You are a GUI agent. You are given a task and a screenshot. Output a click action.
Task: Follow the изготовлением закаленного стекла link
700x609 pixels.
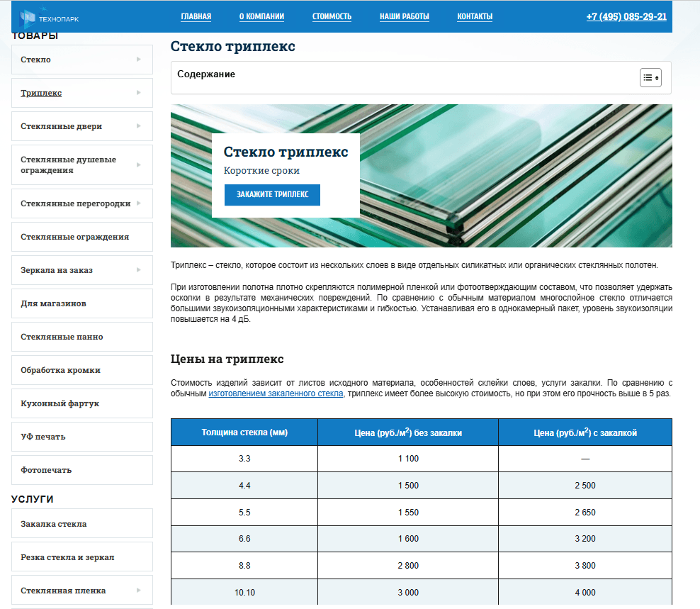tap(276, 393)
